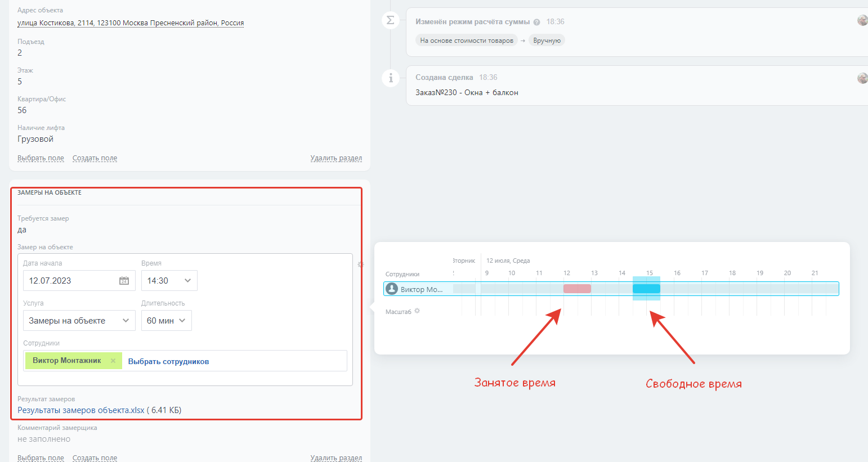The image size is (868, 462).
Task: Click the date field with 12.07.2023
Action: (x=79, y=281)
